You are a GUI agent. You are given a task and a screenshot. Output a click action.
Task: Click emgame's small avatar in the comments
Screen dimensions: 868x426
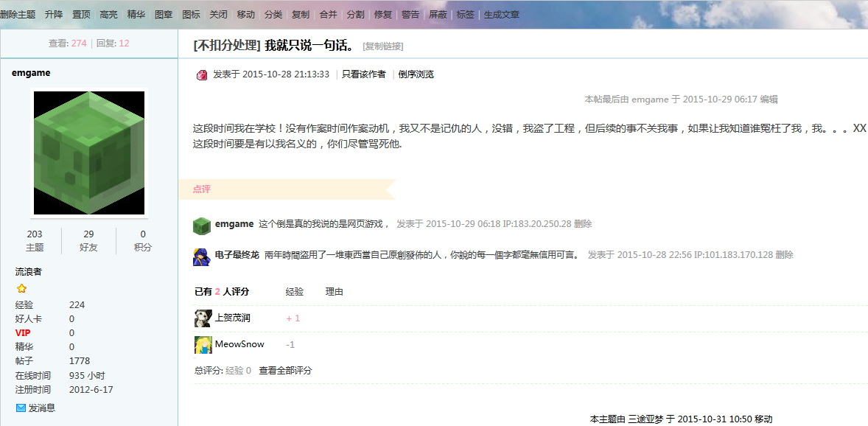[x=201, y=226]
